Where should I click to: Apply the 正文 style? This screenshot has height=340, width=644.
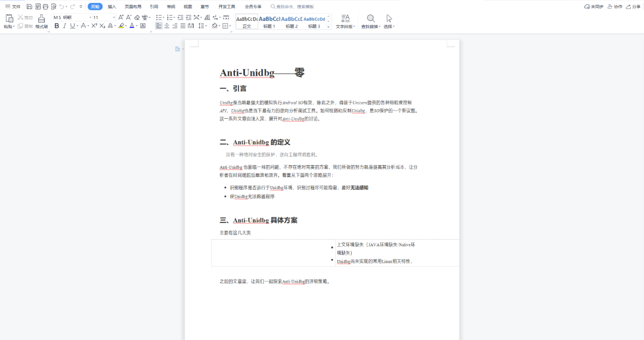247,21
